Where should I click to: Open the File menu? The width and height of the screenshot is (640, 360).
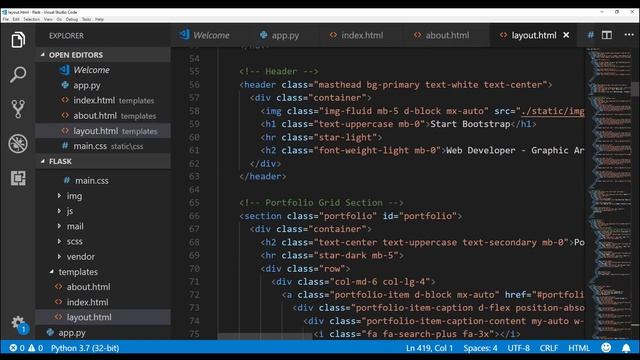(5, 19)
